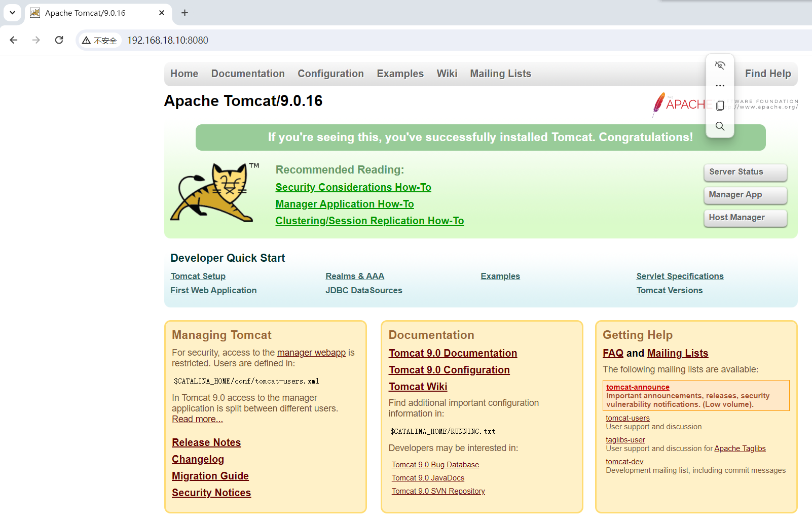Screen dimensions: 812x518
Task: Click the Apache feather logo
Action: 658,104
